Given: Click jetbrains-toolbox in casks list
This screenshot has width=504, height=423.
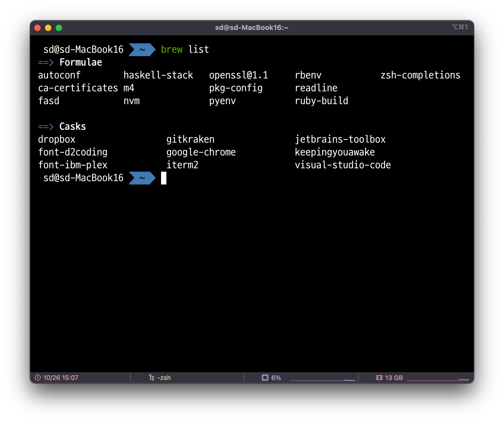Looking at the screenshot, I should click(x=340, y=139).
